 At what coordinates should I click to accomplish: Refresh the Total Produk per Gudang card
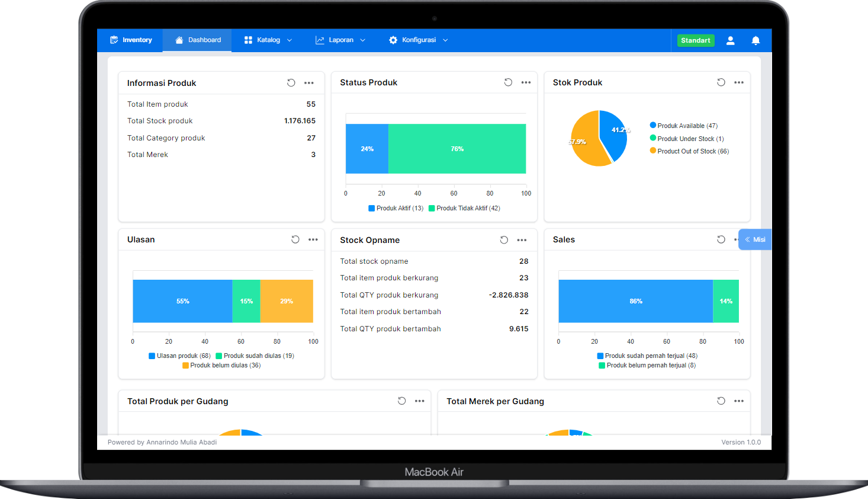(401, 401)
